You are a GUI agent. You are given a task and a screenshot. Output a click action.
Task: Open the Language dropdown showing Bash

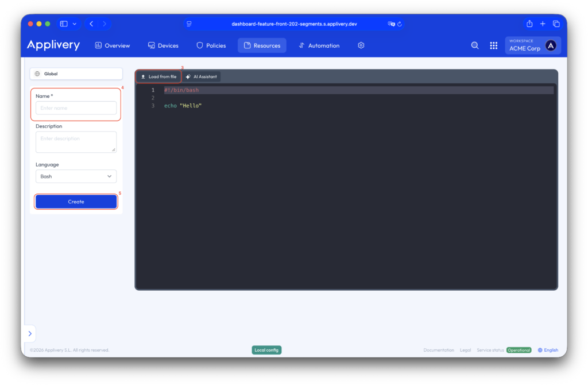(x=76, y=176)
